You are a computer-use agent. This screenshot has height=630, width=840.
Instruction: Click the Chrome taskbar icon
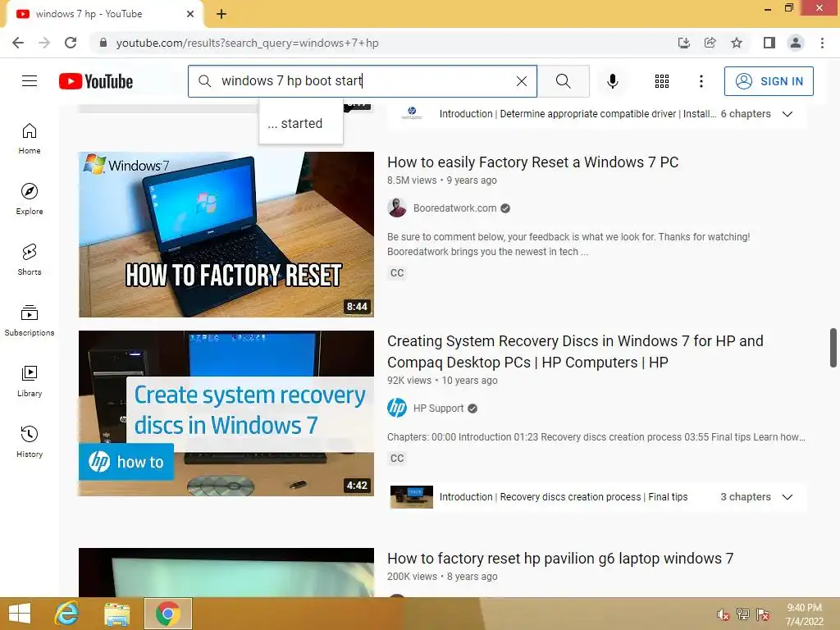(167, 614)
